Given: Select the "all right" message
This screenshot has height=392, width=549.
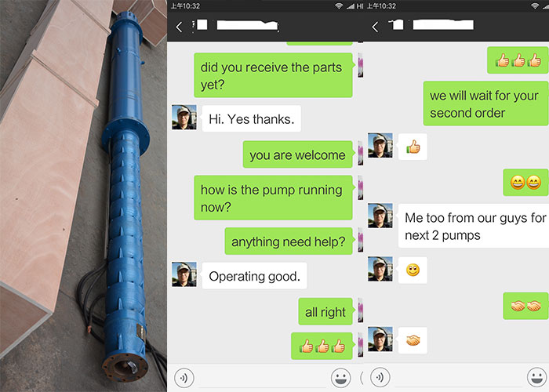Looking at the screenshot, I should (325, 311).
